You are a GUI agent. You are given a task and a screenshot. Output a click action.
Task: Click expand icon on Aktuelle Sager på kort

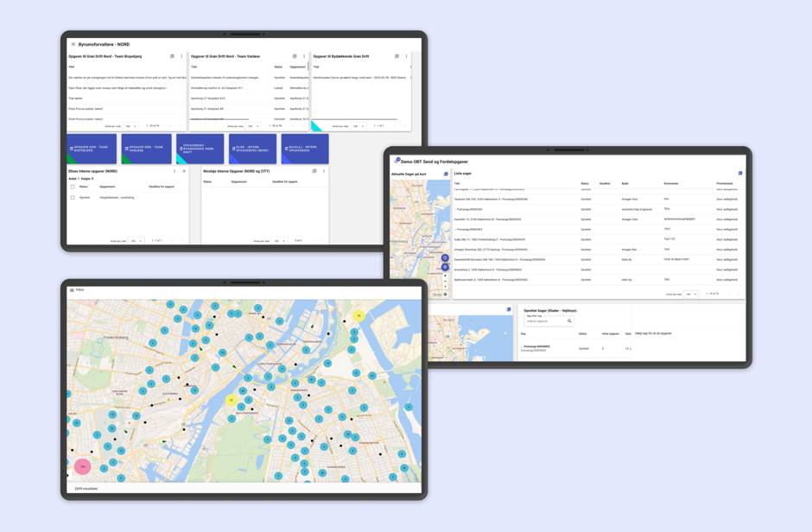(446, 174)
